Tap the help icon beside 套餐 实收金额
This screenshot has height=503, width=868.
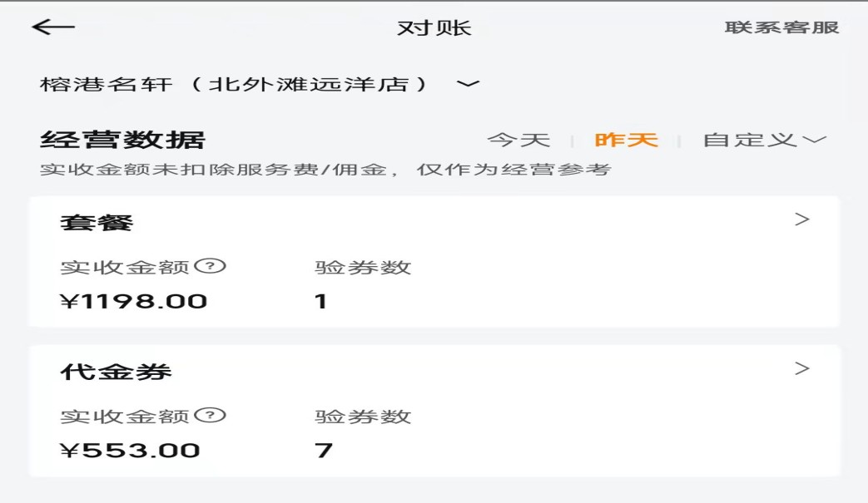click(215, 267)
